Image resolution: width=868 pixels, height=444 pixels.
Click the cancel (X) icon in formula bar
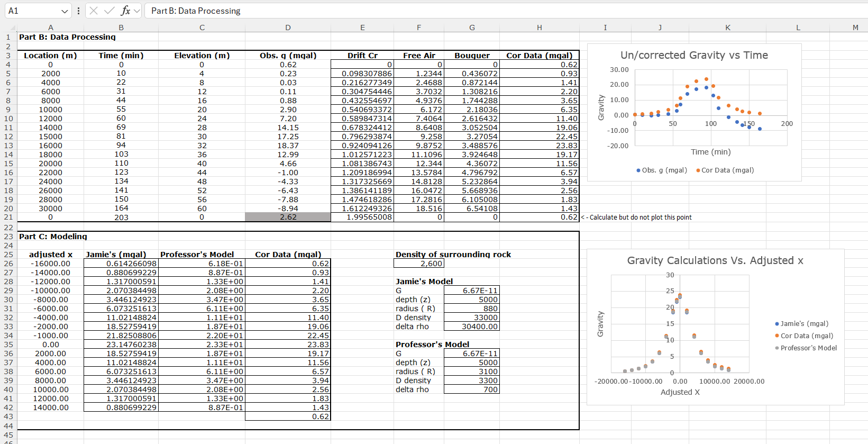94,11
